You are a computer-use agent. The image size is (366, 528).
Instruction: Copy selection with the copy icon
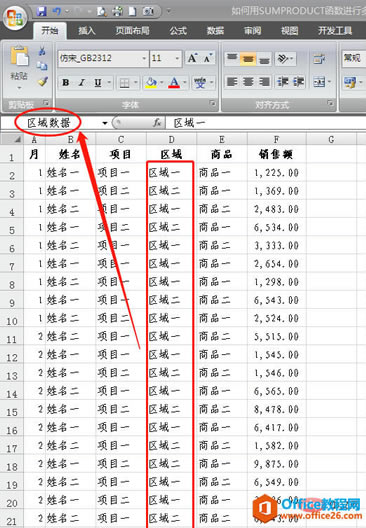[42, 66]
